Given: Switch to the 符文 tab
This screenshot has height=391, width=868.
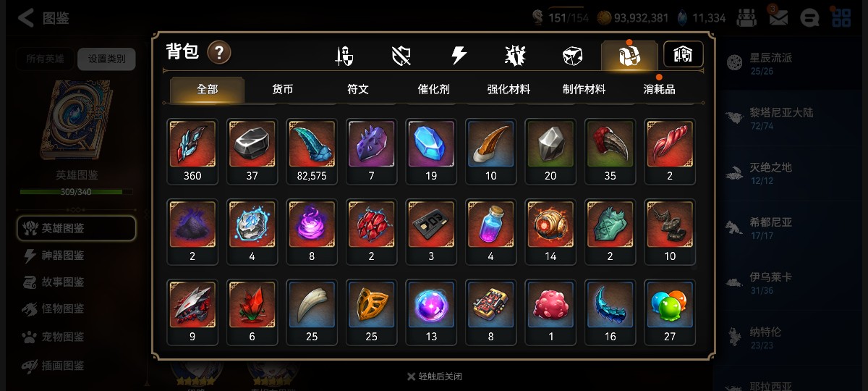Looking at the screenshot, I should 358,90.
